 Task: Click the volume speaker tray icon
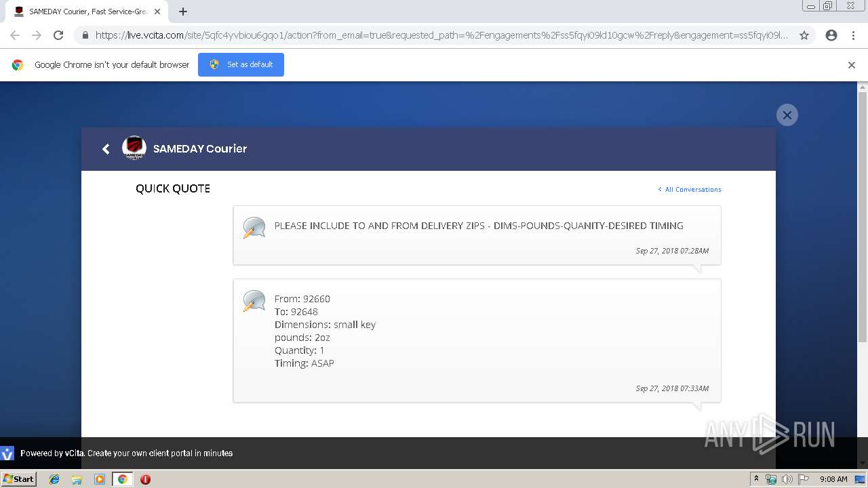coord(787,479)
